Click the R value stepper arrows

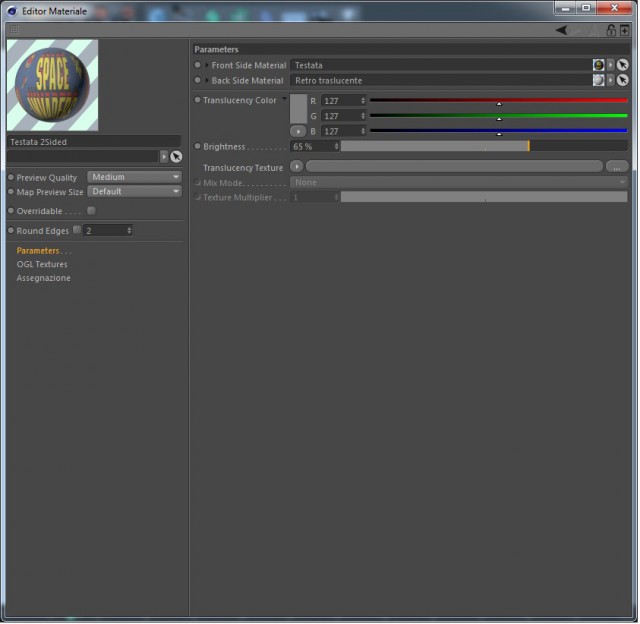[x=363, y=101]
